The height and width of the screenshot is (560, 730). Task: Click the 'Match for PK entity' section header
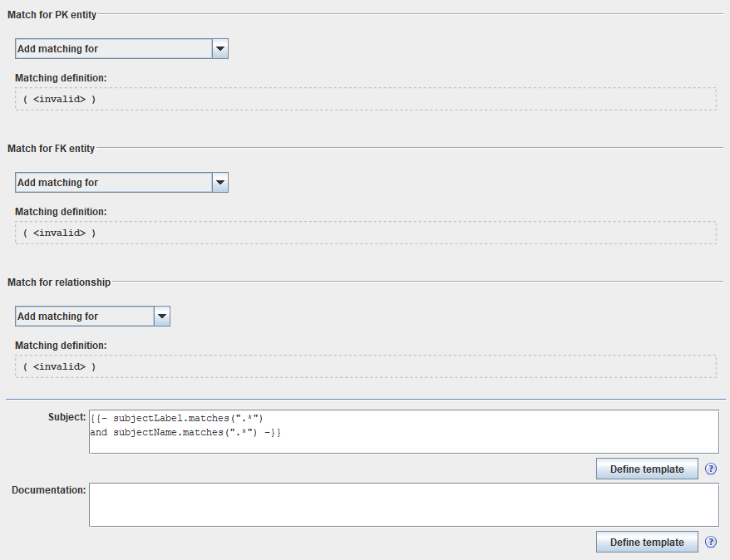coord(52,15)
